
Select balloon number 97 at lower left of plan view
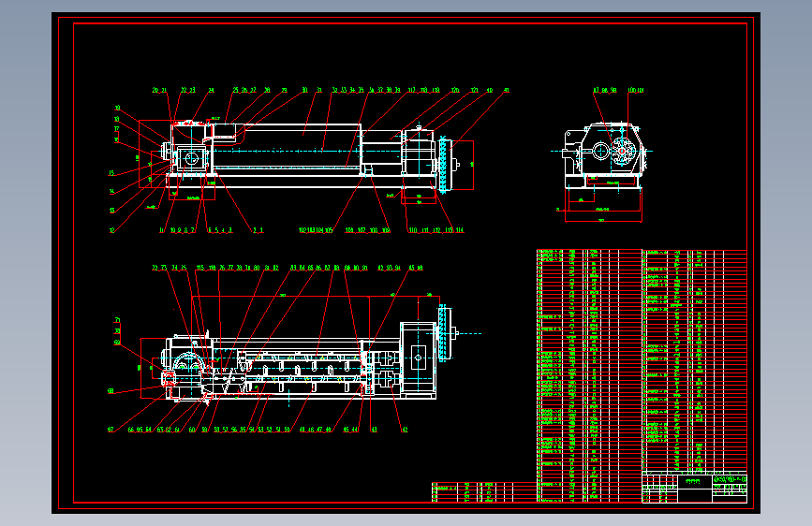[111, 430]
